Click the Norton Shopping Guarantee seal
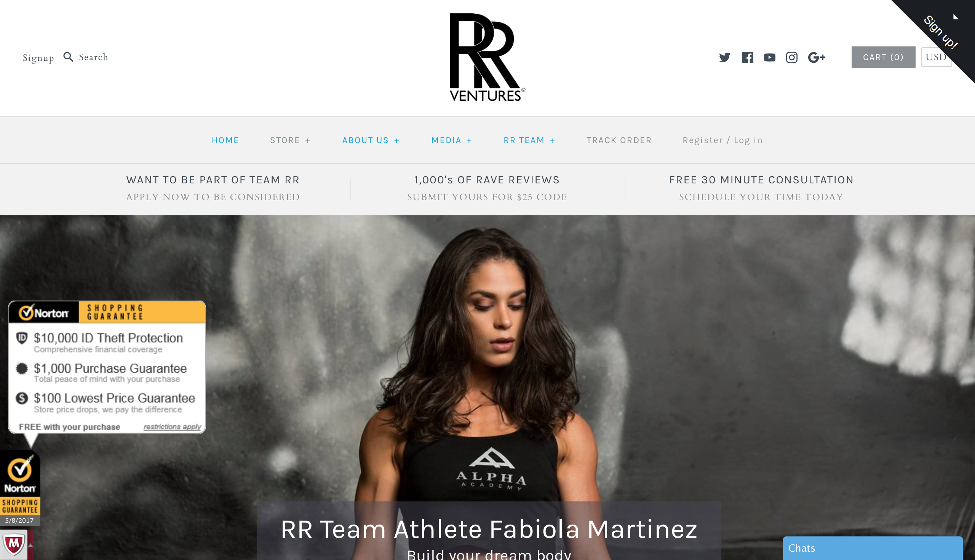975x560 pixels. click(x=20, y=488)
